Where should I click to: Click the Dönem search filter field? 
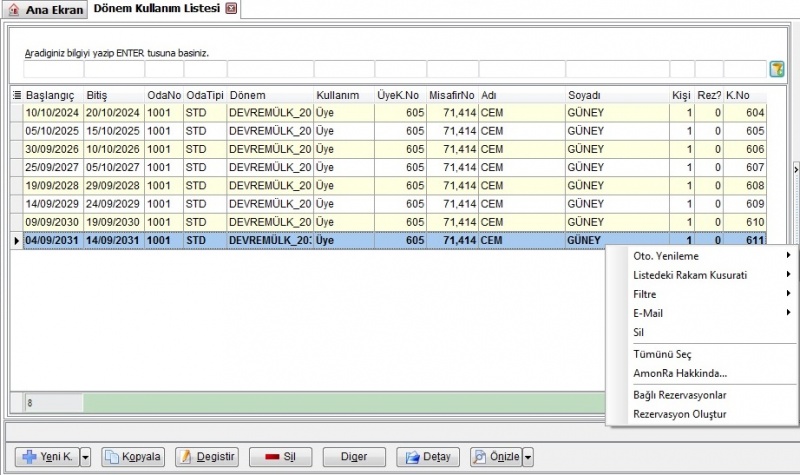coord(270,69)
